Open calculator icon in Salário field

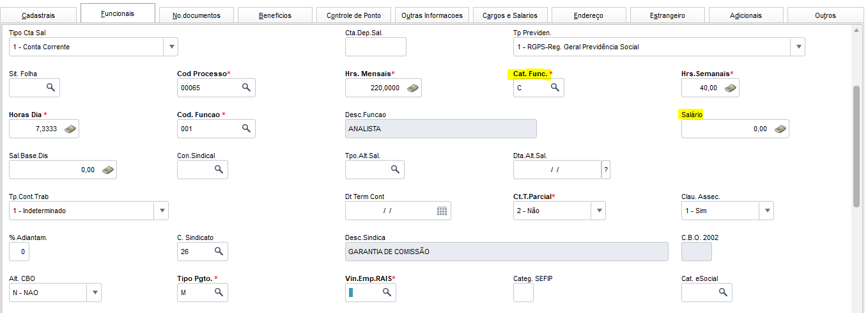(780, 129)
